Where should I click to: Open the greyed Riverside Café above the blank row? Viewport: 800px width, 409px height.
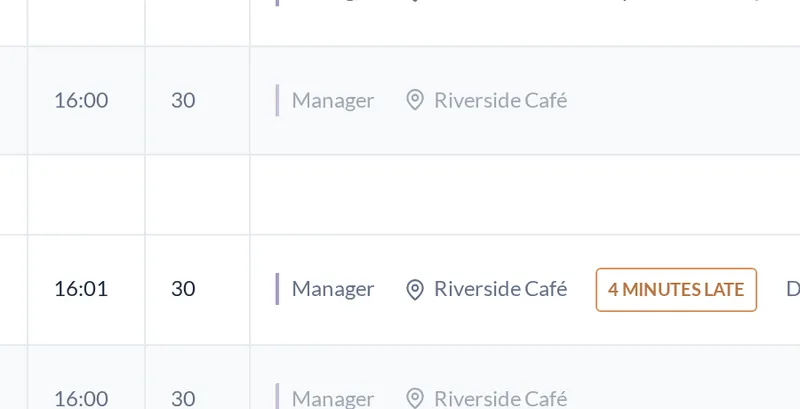pyautogui.click(x=501, y=100)
